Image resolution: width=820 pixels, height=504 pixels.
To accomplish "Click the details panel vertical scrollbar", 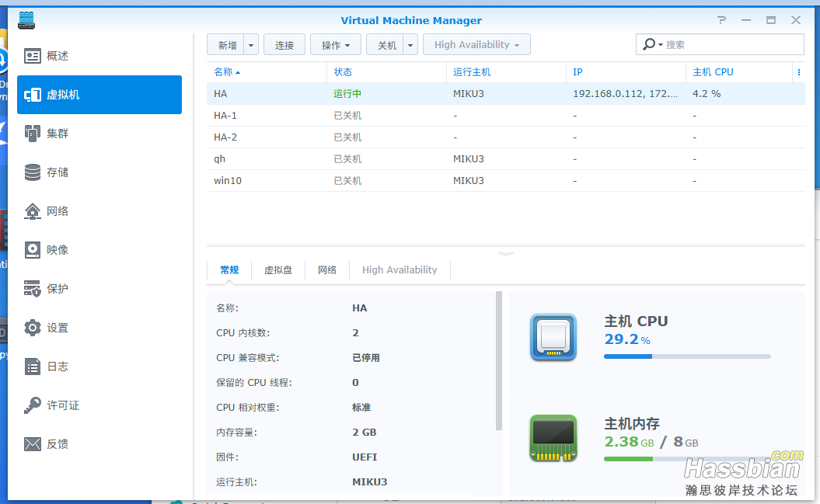I will [x=499, y=361].
